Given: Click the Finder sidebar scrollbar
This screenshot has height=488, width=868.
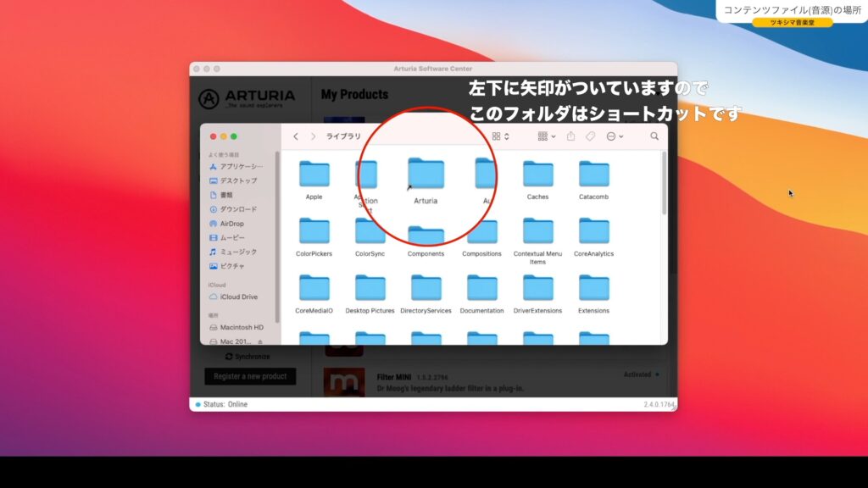Looking at the screenshot, I should coord(277,237).
